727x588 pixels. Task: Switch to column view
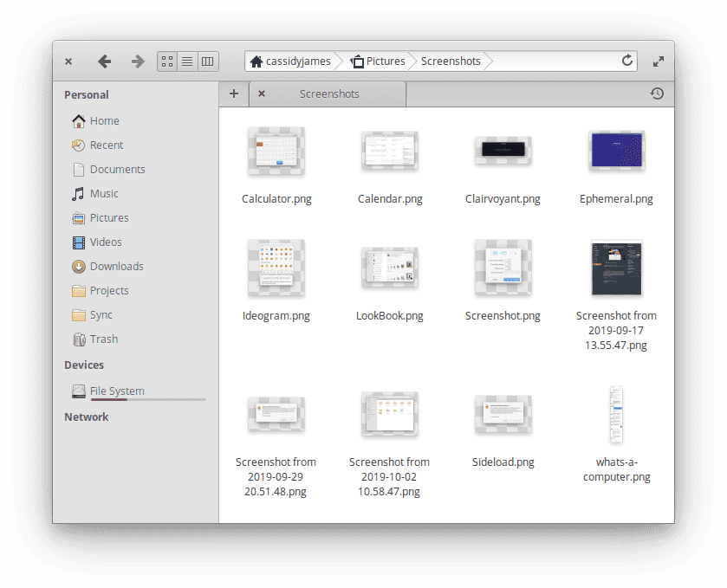[x=208, y=61]
